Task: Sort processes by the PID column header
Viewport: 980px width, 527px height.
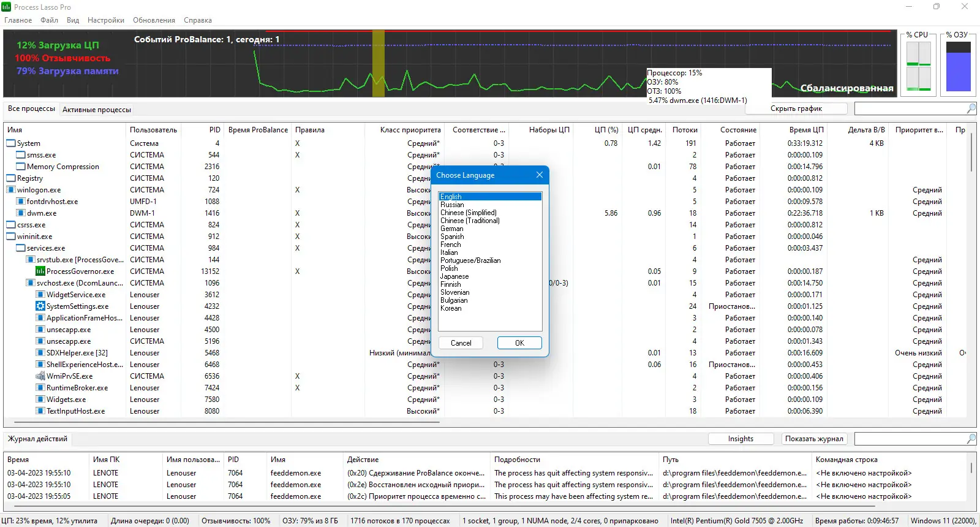Action: click(214, 130)
